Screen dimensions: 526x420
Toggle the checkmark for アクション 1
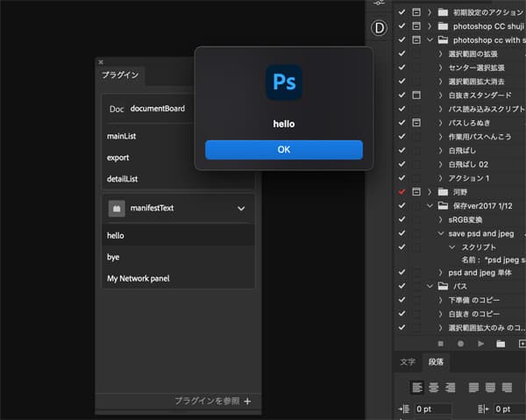402,178
